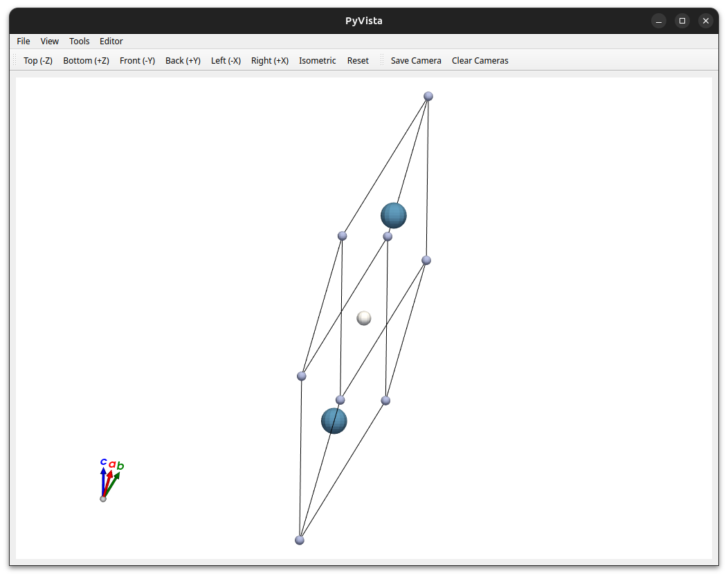The width and height of the screenshot is (728, 577).
Task: Click the topmost lattice corner sphere
Action: click(x=428, y=96)
